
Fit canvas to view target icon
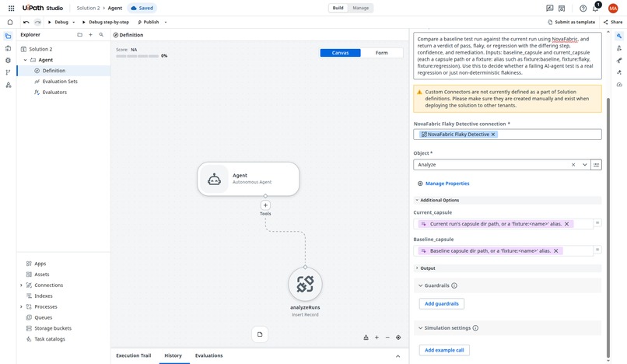[x=398, y=338]
